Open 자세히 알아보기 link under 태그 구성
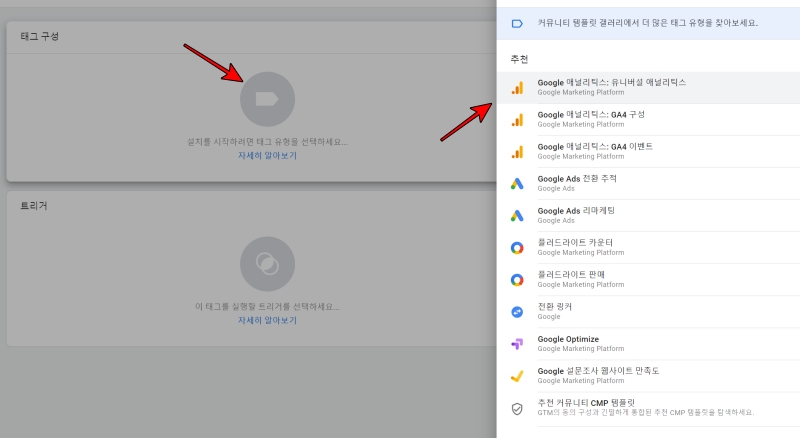The width and height of the screenshot is (800, 438). point(267,155)
